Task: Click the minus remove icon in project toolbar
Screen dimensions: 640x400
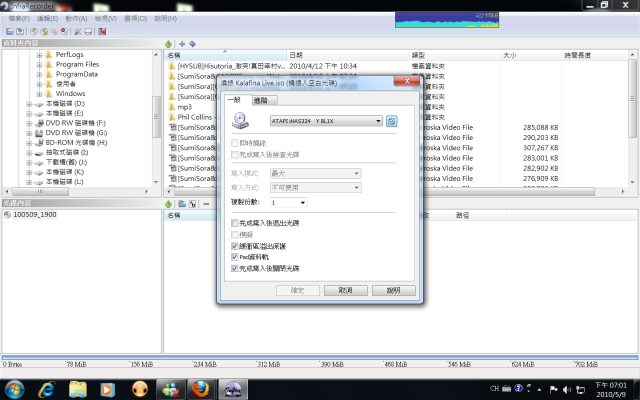Action: coord(206,204)
